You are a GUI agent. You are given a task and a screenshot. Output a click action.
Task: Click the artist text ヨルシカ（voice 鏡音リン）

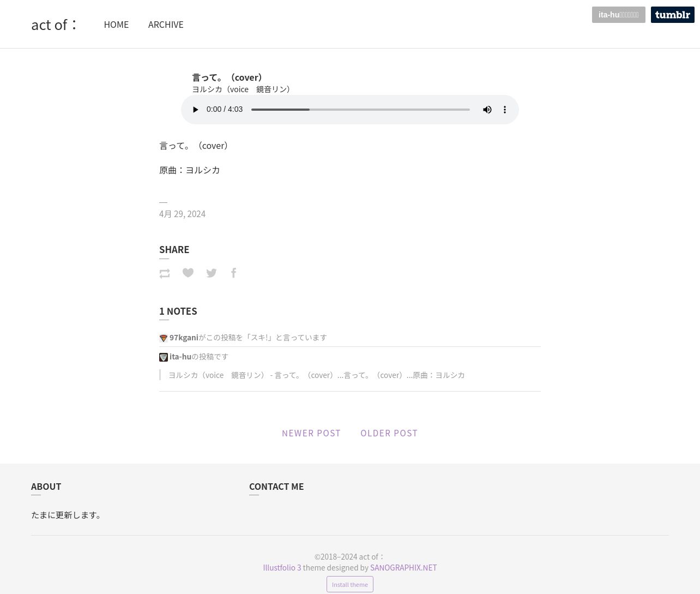coord(243,89)
